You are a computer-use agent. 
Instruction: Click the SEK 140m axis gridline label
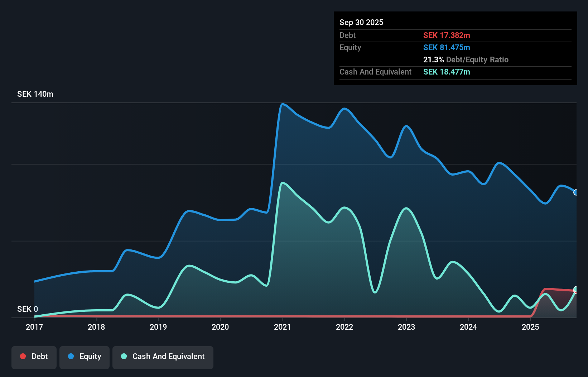[35, 94]
